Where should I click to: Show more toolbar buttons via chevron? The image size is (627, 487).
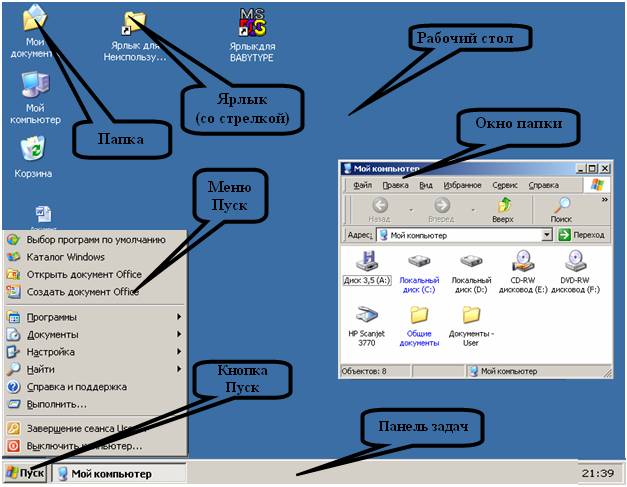(x=605, y=199)
